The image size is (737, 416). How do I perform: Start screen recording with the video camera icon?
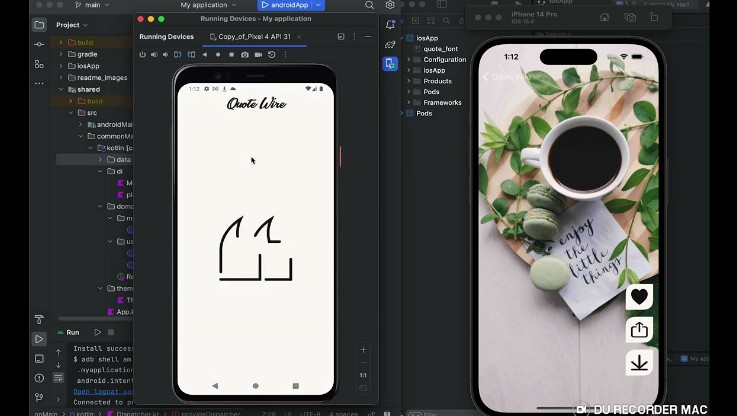[258, 55]
